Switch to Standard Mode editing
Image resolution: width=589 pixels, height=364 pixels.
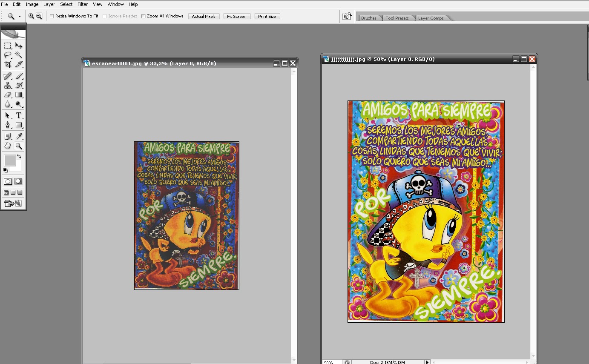8,181
